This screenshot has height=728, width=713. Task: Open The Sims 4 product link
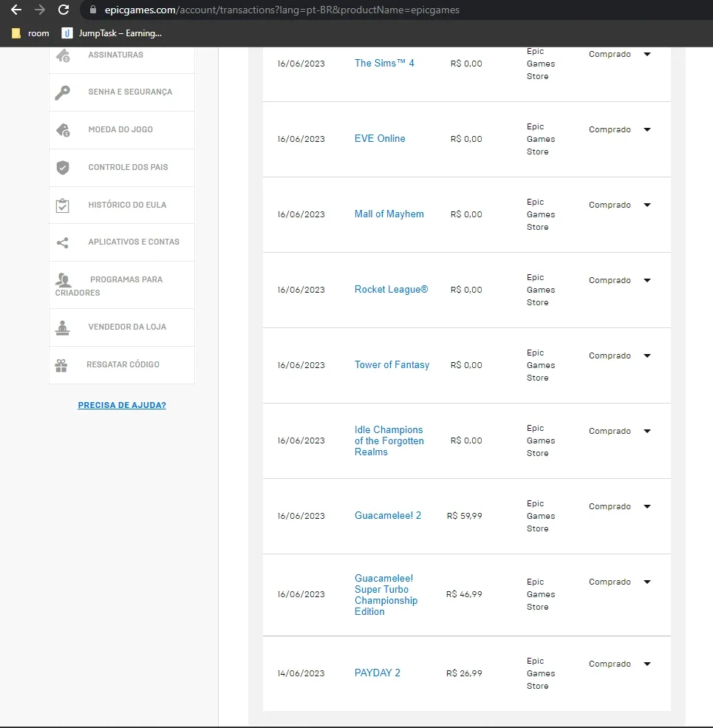click(384, 63)
